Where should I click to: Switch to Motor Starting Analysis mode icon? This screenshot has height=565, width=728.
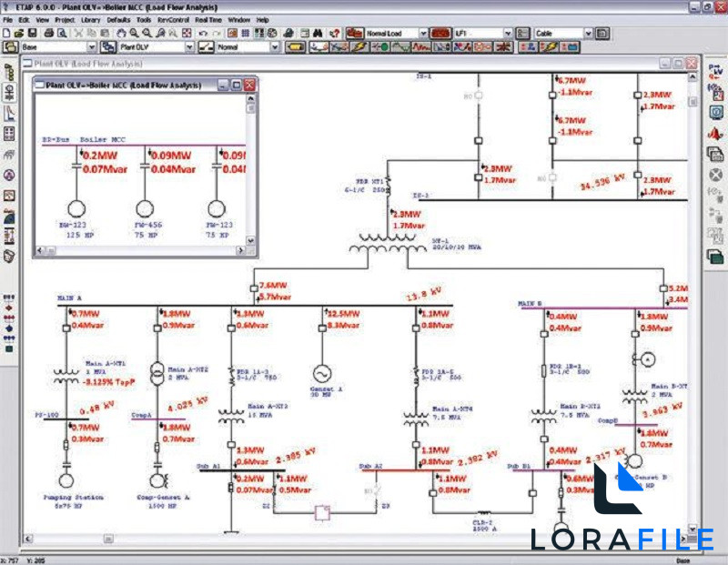(379, 47)
